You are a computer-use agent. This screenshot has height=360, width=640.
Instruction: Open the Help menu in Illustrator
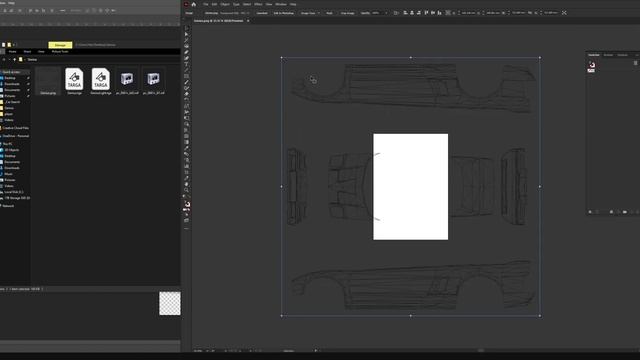tap(293, 4)
